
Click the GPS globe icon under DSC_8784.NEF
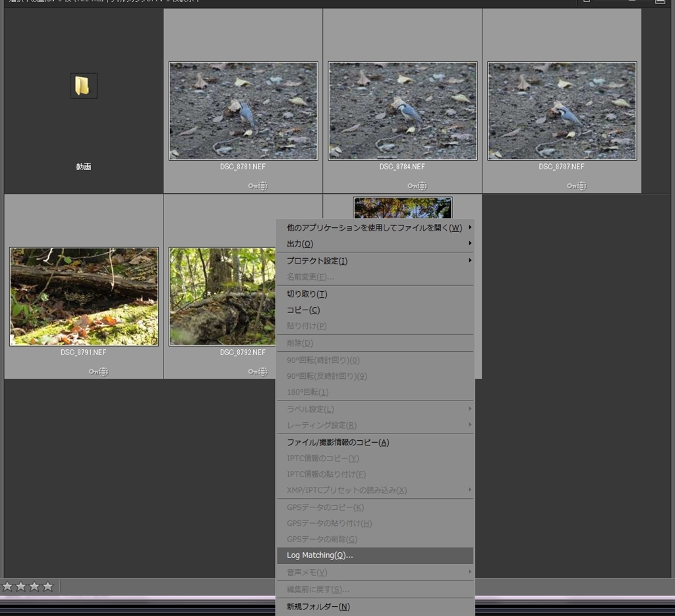pos(423,186)
